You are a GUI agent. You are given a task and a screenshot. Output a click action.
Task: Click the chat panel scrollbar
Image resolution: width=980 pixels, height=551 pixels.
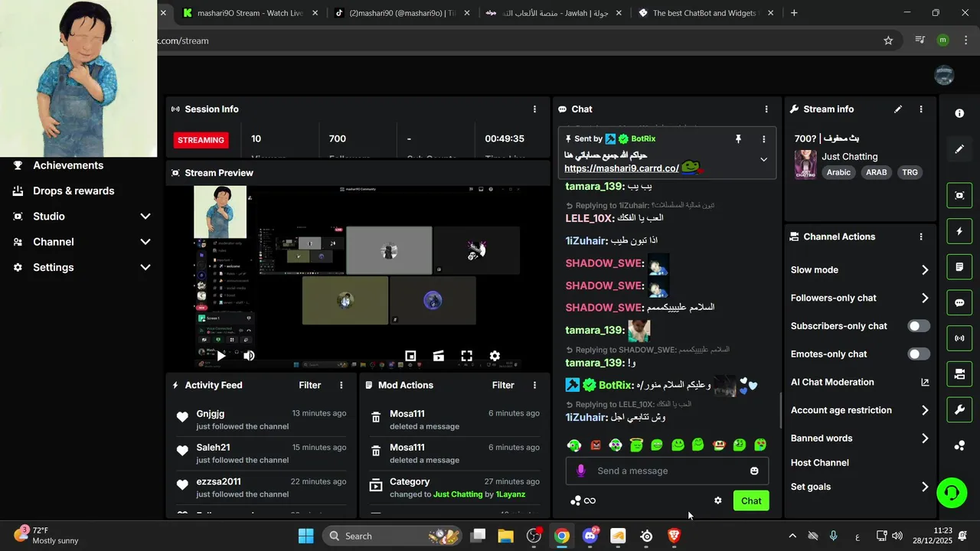[780, 411]
